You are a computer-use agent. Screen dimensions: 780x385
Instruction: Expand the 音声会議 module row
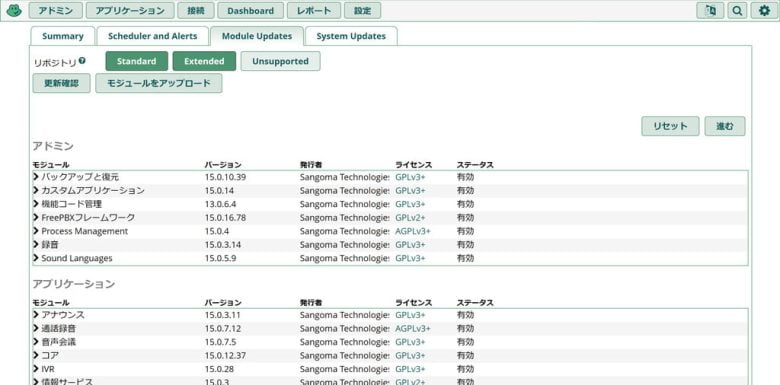tap(390, 342)
